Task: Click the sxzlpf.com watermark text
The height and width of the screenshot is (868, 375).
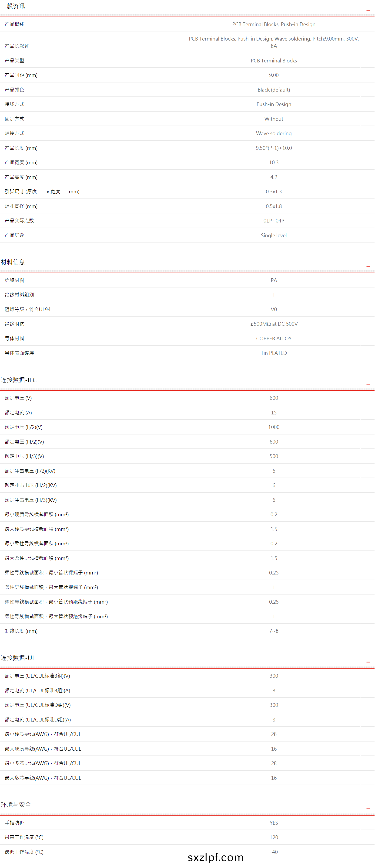Action: pos(215,857)
